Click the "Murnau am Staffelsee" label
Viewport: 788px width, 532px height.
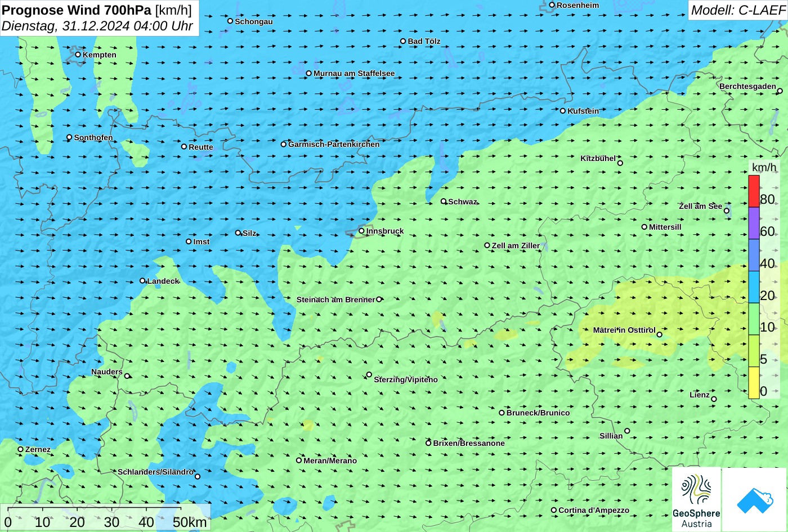[x=354, y=73]
